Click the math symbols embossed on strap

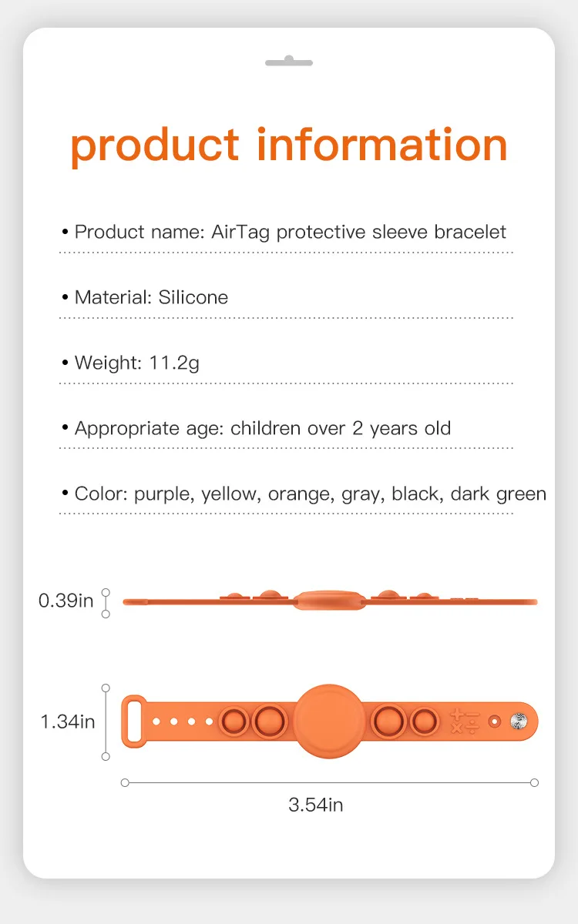click(x=464, y=721)
